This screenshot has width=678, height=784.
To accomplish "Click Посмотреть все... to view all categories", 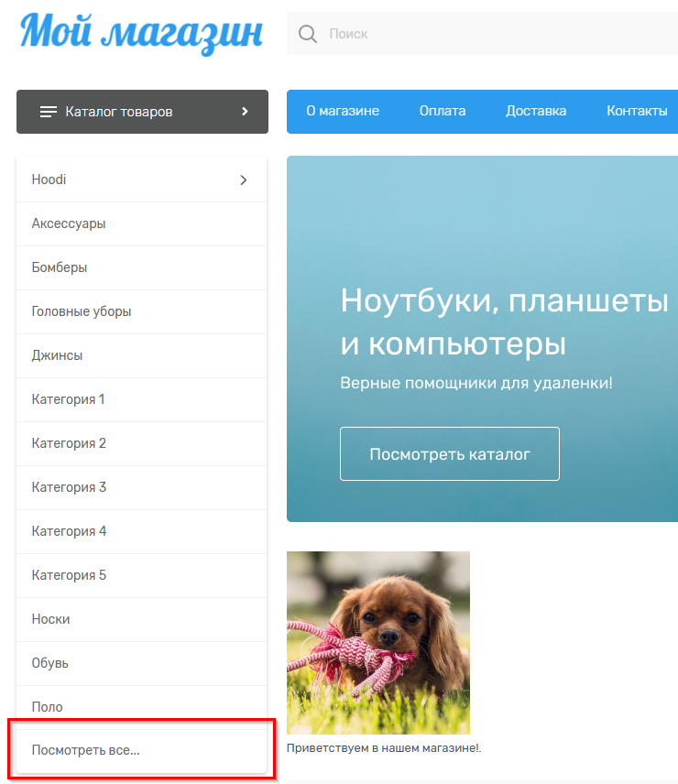I will point(86,750).
